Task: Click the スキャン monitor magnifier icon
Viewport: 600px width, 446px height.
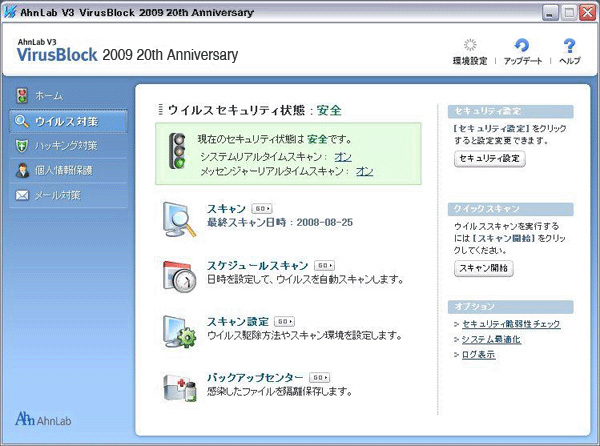Action: (x=179, y=219)
